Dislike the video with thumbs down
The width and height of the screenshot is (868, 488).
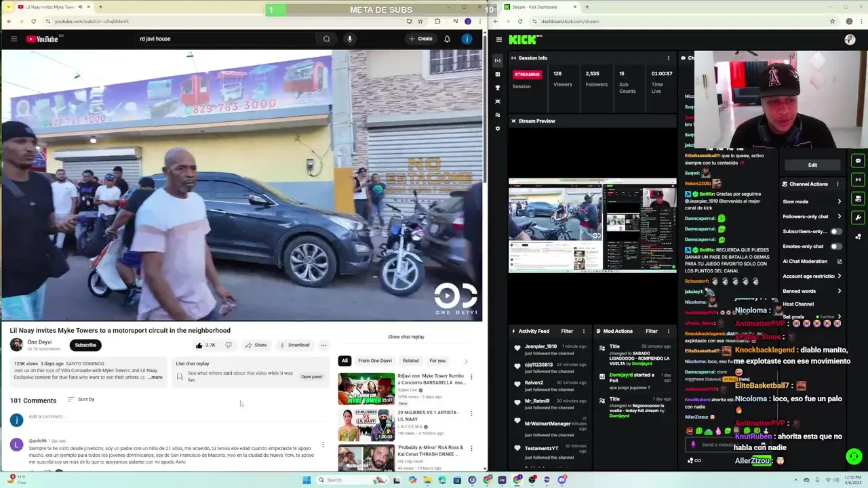(229, 345)
